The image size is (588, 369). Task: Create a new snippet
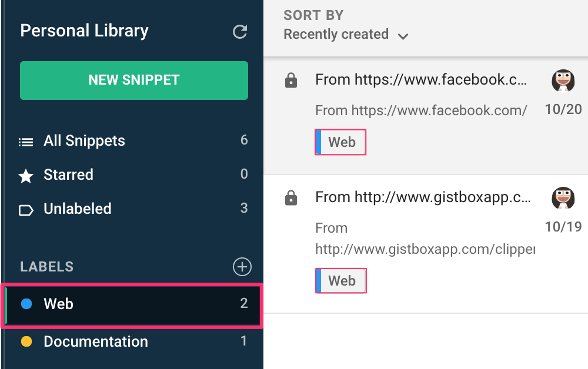click(x=134, y=80)
